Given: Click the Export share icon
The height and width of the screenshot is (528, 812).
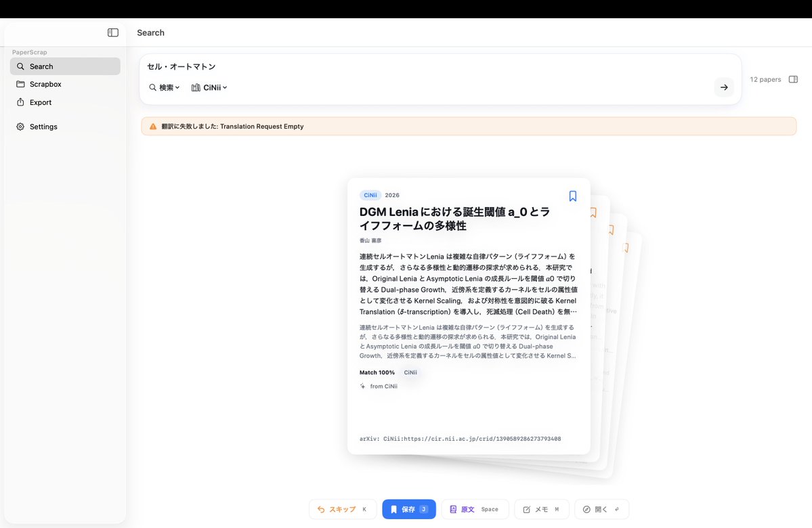Looking at the screenshot, I should coord(20,102).
